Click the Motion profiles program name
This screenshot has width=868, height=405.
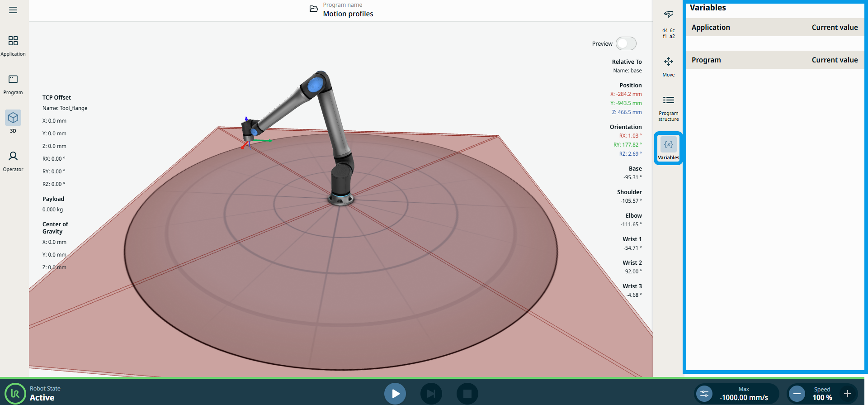348,14
